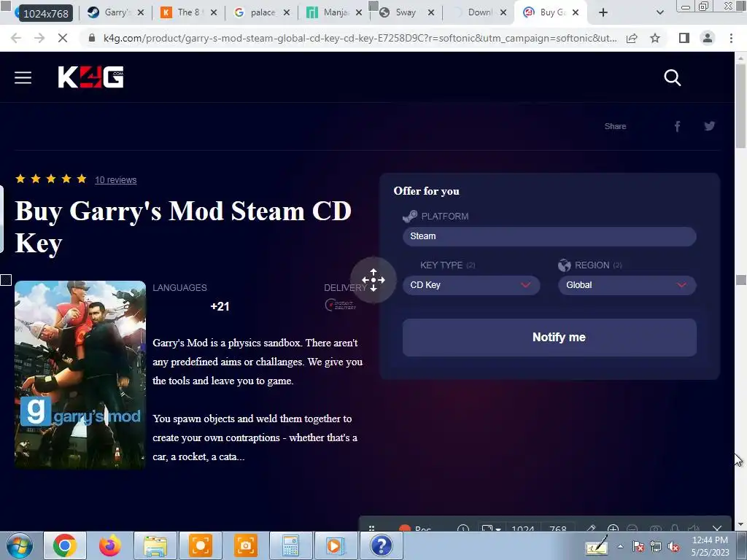Click the Notify me button
The width and height of the screenshot is (747, 560).
pos(549,337)
